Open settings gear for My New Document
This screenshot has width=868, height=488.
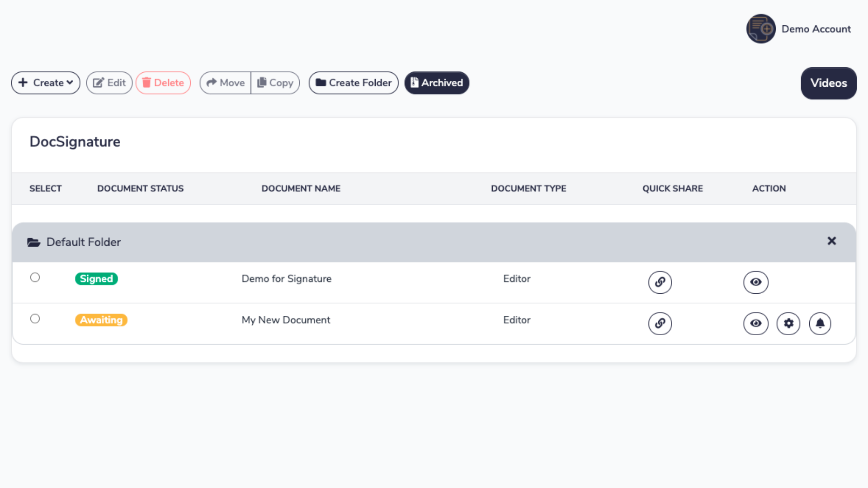tap(788, 324)
